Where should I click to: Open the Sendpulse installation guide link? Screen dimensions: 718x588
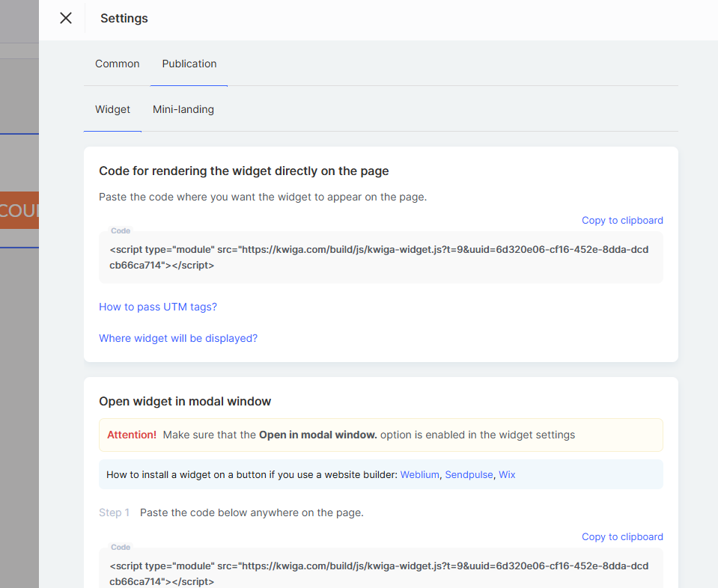[x=469, y=474]
